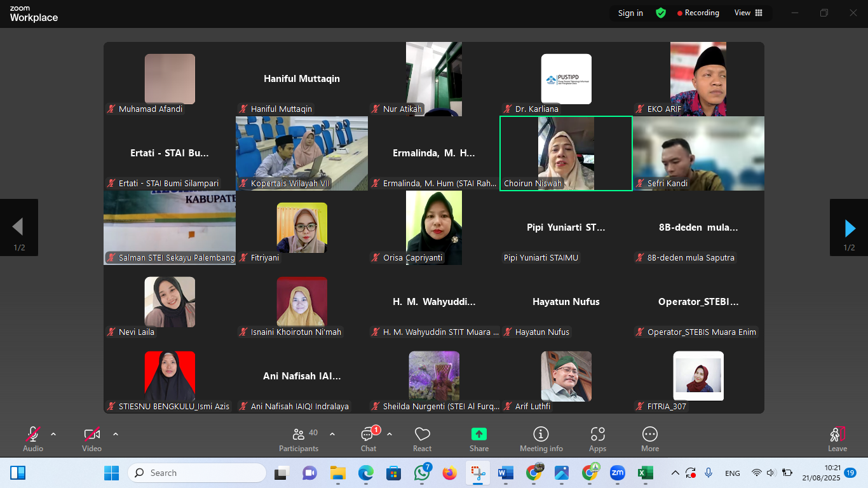
Task: Expand audio options arrow next to Audio
Action: pyautogui.click(x=53, y=435)
